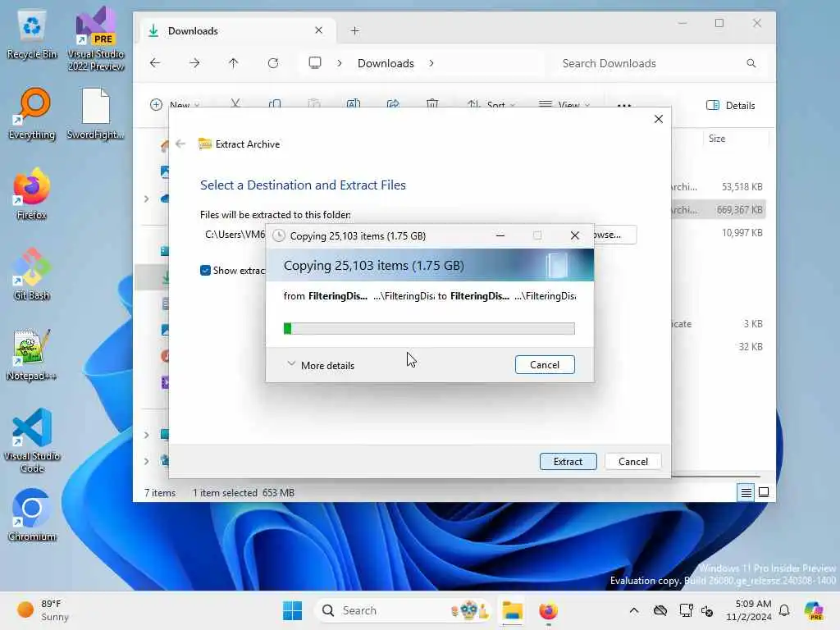Open Visual Studio 2022 Preview shortcut
This screenshot has height=630, width=840.
(x=96, y=39)
